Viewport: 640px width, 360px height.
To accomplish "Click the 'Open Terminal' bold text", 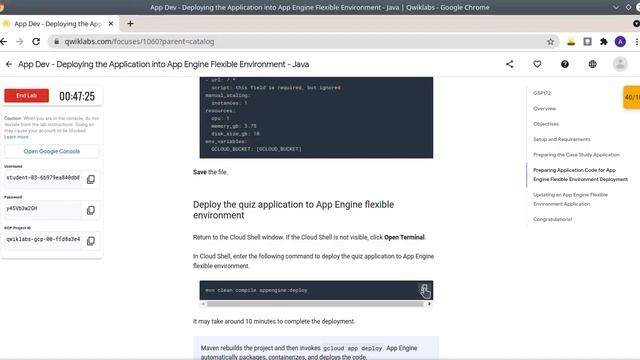I will tap(404, 237).
